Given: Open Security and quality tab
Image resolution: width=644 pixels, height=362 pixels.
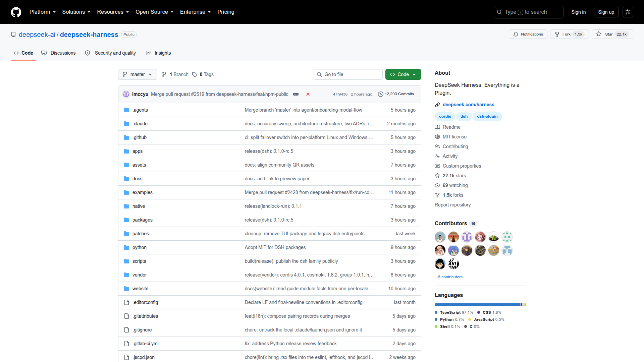Looking at the screenshot, I should (110, 53).
